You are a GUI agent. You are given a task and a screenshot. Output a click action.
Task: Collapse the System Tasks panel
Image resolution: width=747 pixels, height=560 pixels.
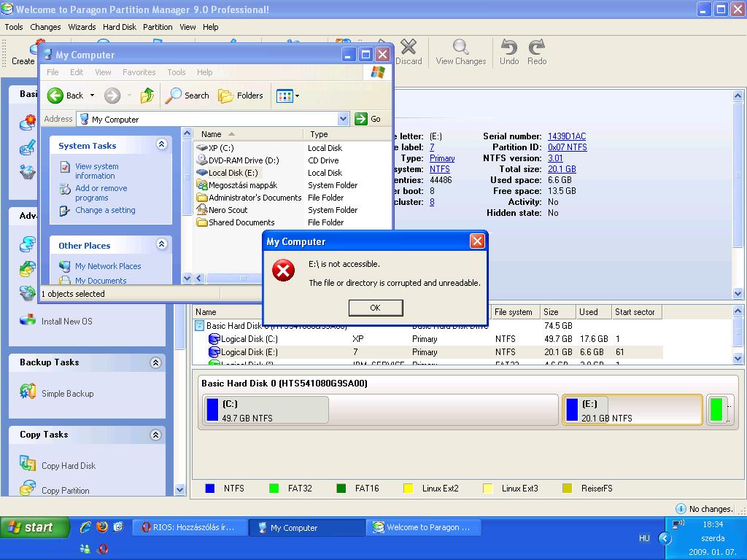click(161, 144)
